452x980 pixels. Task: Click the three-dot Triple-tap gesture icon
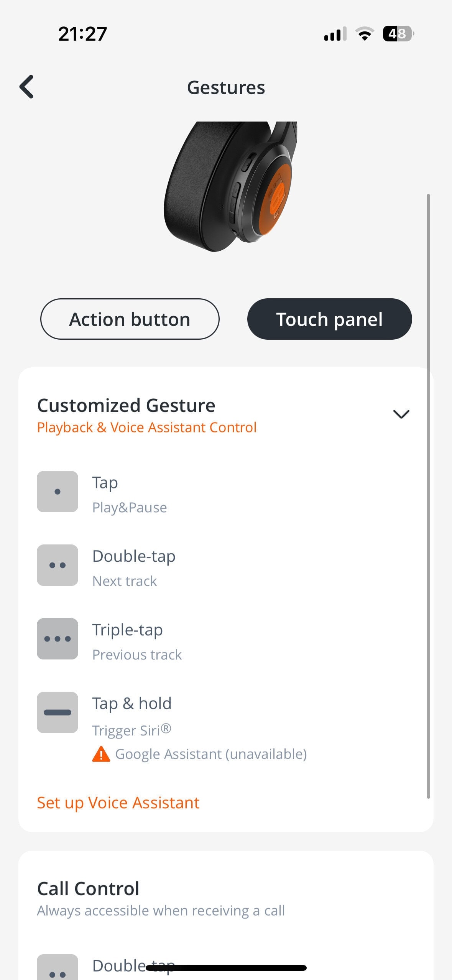click(58, 639)
